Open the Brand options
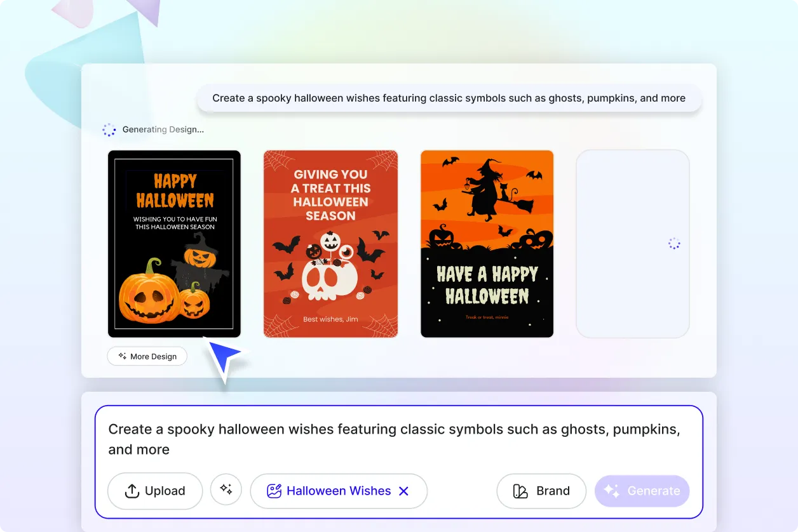Screen dimensions: 798x532 point(541,491)
